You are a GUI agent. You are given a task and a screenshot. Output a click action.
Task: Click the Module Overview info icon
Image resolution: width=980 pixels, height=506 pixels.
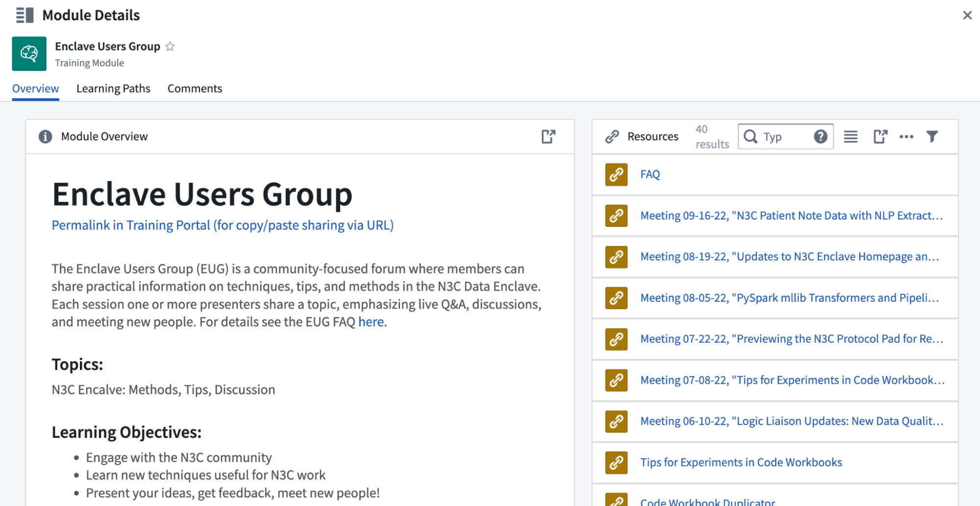pos(45,136)
